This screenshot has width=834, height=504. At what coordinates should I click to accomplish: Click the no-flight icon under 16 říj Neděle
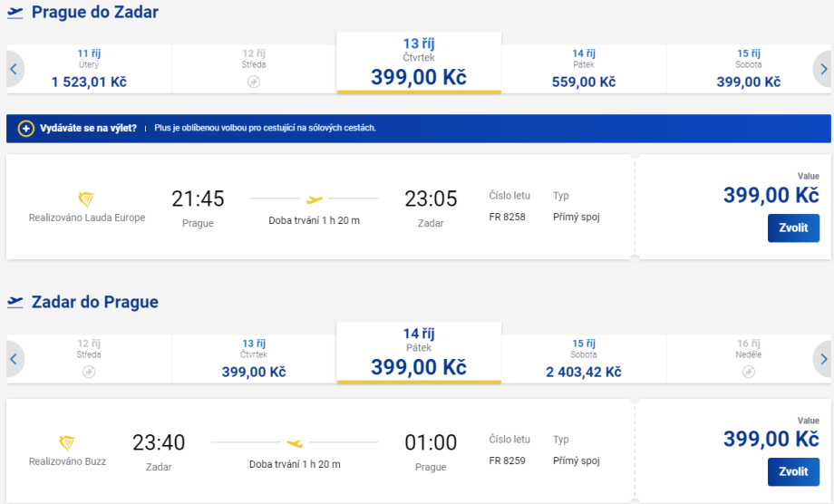pyautogui.click(x=749, y=372)
